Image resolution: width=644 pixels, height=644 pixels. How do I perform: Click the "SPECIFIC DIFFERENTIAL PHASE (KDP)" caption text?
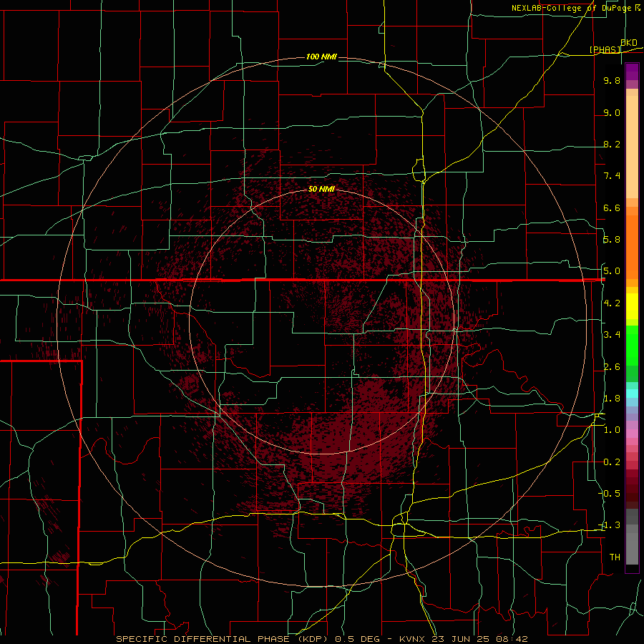pyautogui.click(x=223, y=639)
